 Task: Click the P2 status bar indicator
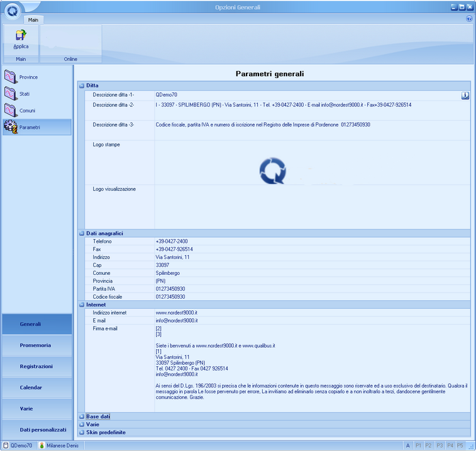tap(428, 445)
